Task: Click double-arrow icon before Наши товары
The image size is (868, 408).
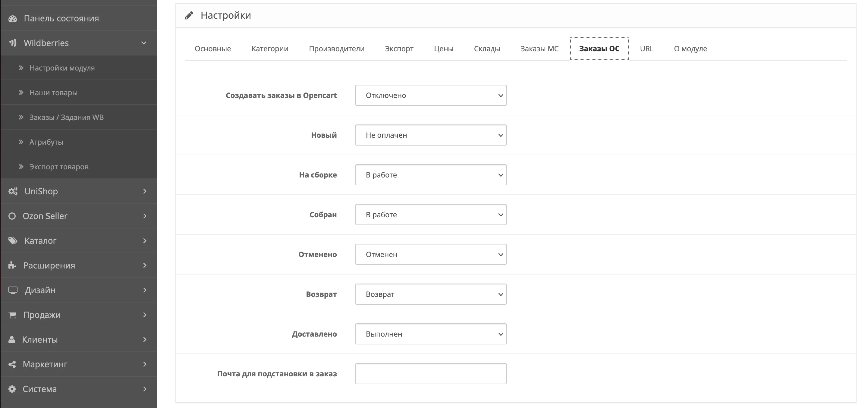Action: [21, 92]
